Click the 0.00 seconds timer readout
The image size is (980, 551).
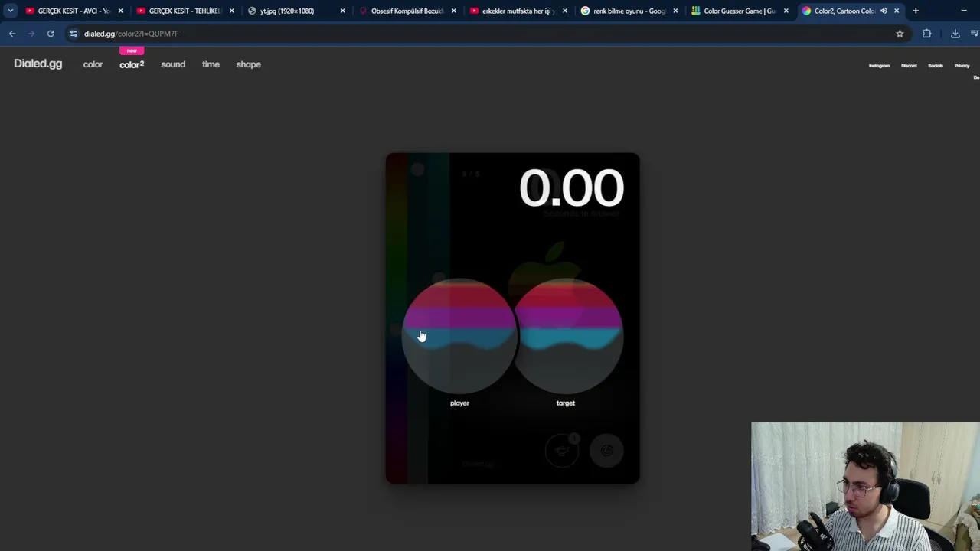click(571, 188)
